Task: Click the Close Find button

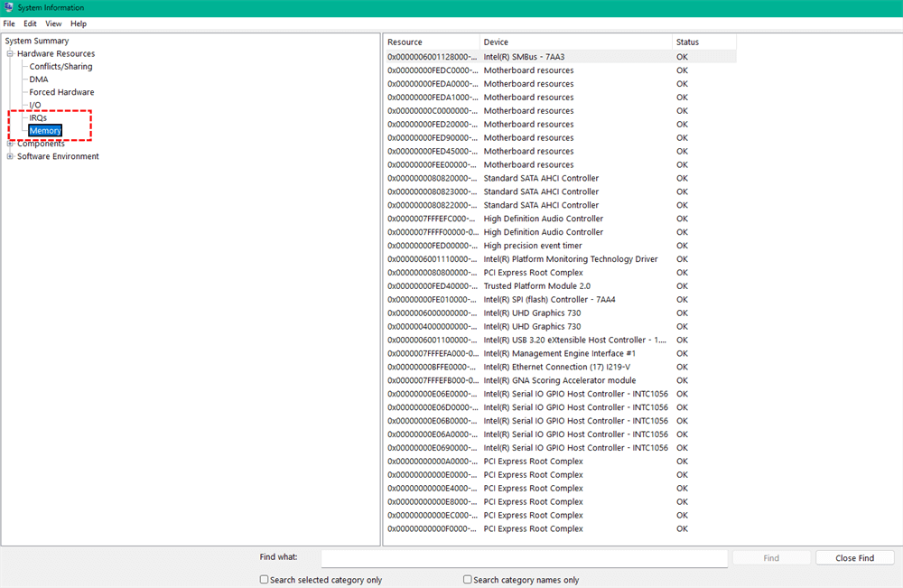Action: tap(854, 558)
